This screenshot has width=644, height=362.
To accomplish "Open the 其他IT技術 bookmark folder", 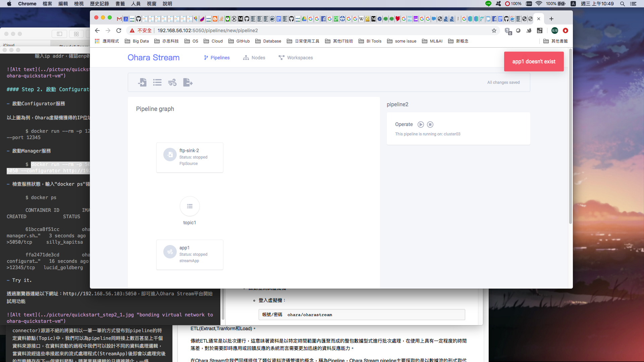I will (339, 41).
